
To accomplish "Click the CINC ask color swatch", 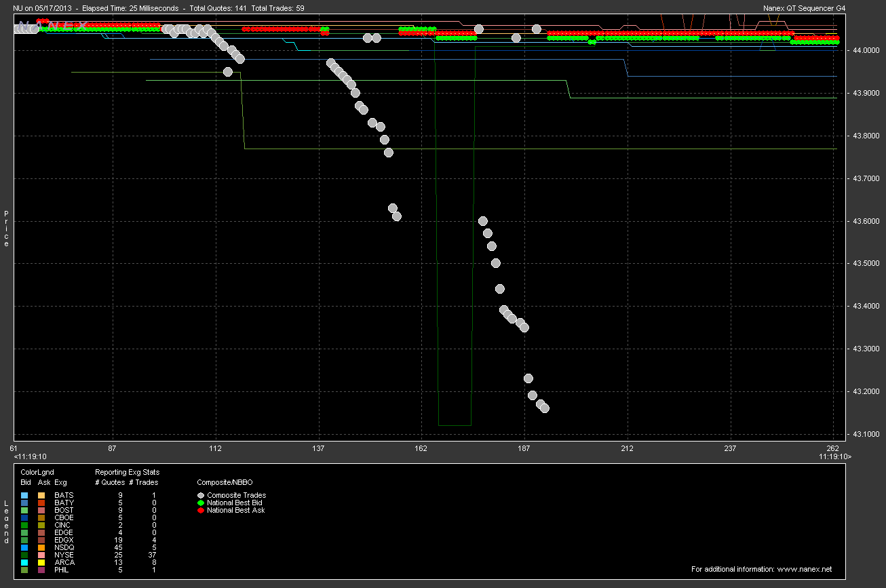I will click(42, 526).
